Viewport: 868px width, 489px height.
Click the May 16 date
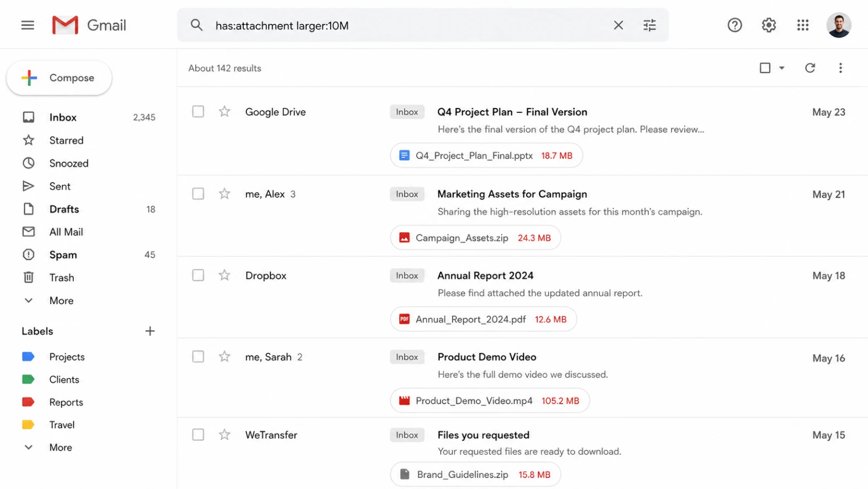(x=828, y=358)
